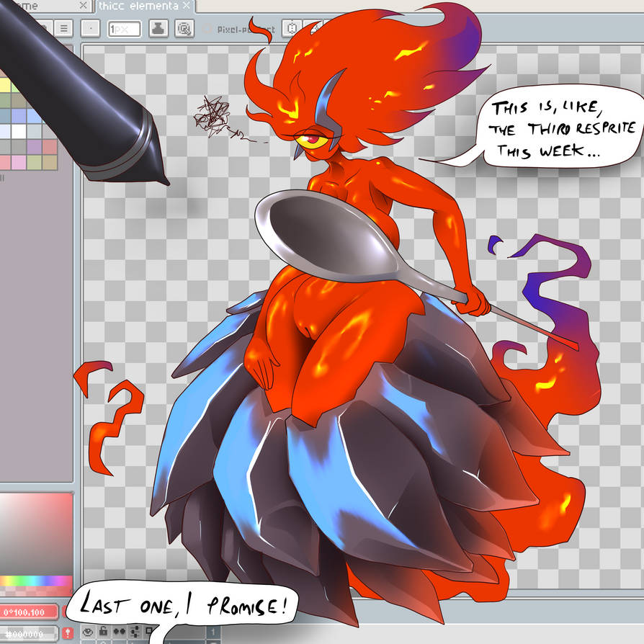Open the palette options menu icon
Image resolution: width=644 pixels, height=644 pixels.
point(63,28)
